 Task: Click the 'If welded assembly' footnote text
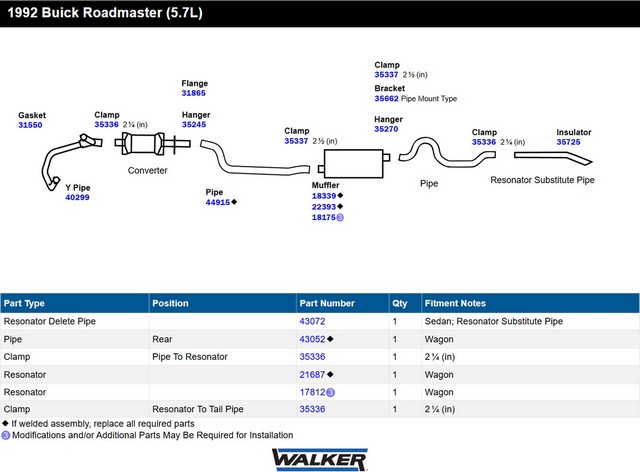click(103, 424)
